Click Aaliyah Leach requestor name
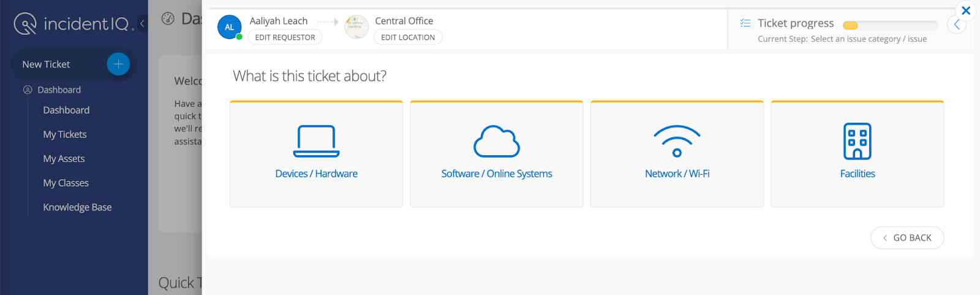Viewport: 980px width, 295px height. coord(279,21)
